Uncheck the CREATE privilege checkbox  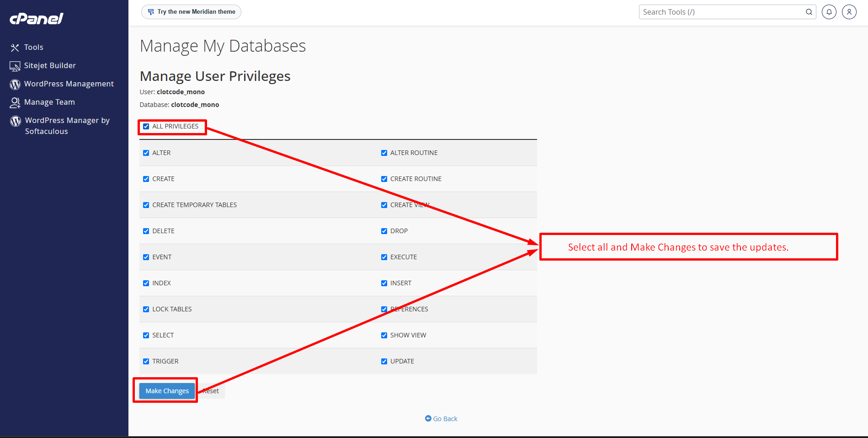point(146,179)
